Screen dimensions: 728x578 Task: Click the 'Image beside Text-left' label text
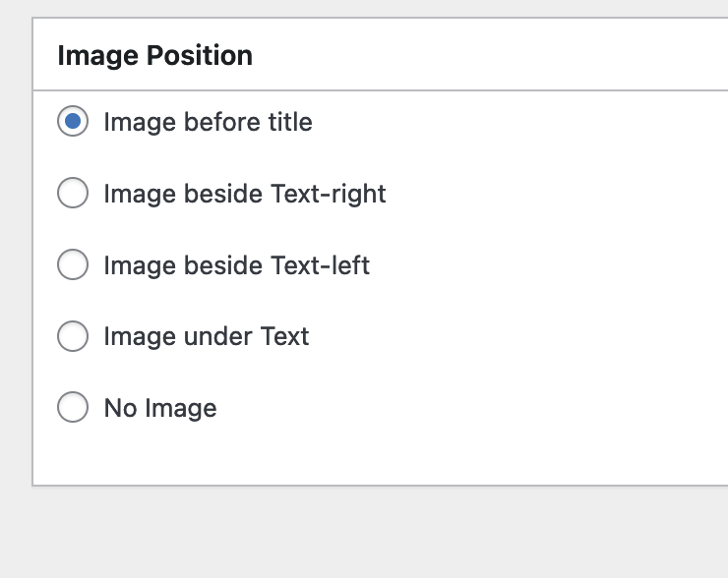click(x=237, y=265)
